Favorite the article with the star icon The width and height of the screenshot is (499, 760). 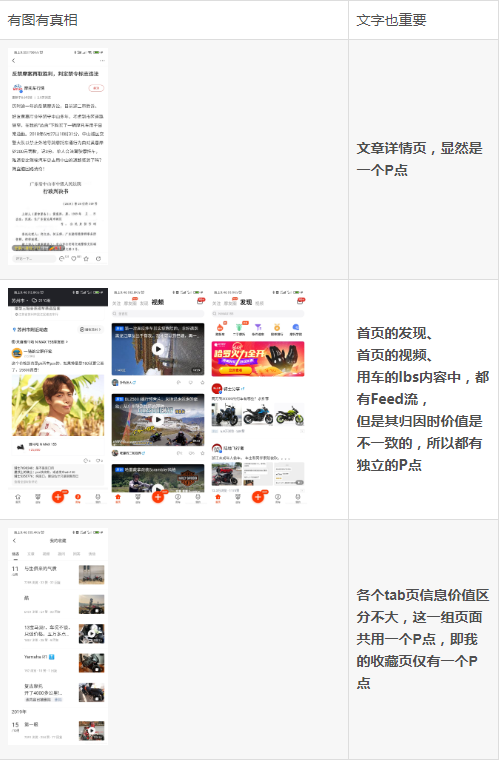coord(86,258)
